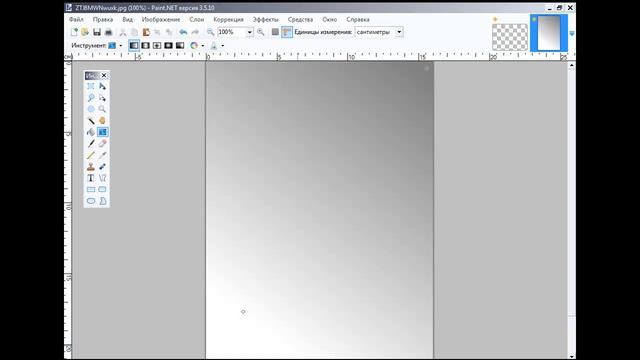This screenshot has width=640, height=360.
Task: Open the Слои menu
Action: pos(197,19)
